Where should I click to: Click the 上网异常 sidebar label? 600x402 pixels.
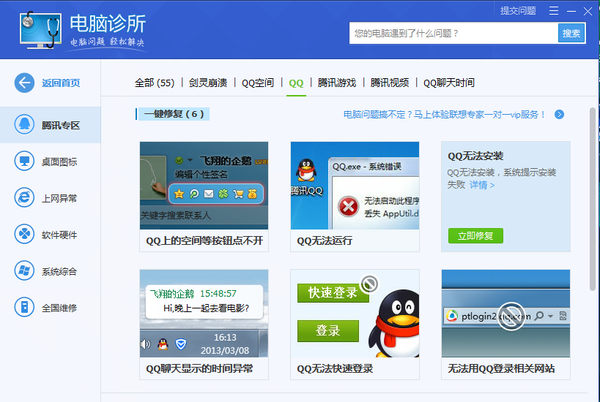59,198
